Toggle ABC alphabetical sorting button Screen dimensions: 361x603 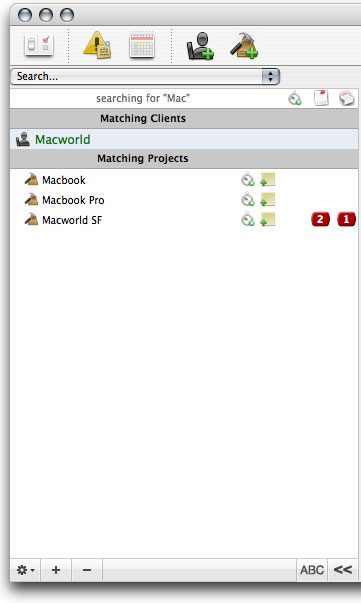tap(312, 570)
